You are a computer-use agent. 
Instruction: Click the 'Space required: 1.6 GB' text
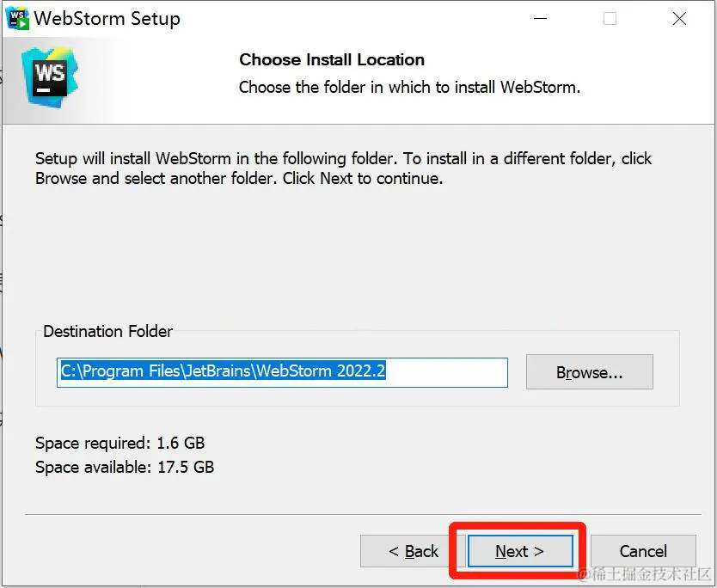119,443
